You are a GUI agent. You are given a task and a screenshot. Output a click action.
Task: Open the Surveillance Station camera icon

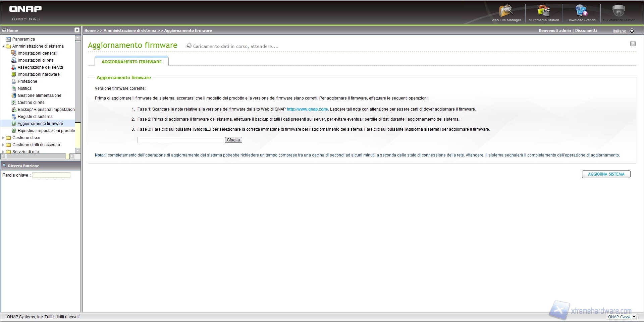[x=619, y=11]
